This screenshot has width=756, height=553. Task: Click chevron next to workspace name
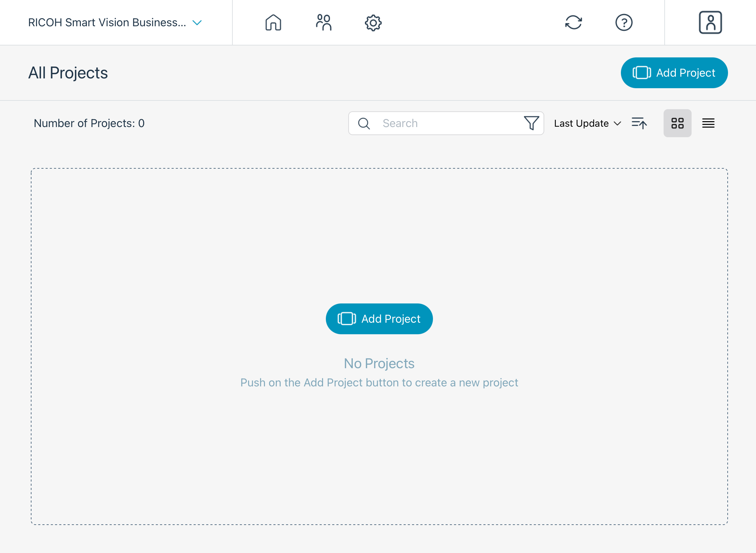click(197, 23)
